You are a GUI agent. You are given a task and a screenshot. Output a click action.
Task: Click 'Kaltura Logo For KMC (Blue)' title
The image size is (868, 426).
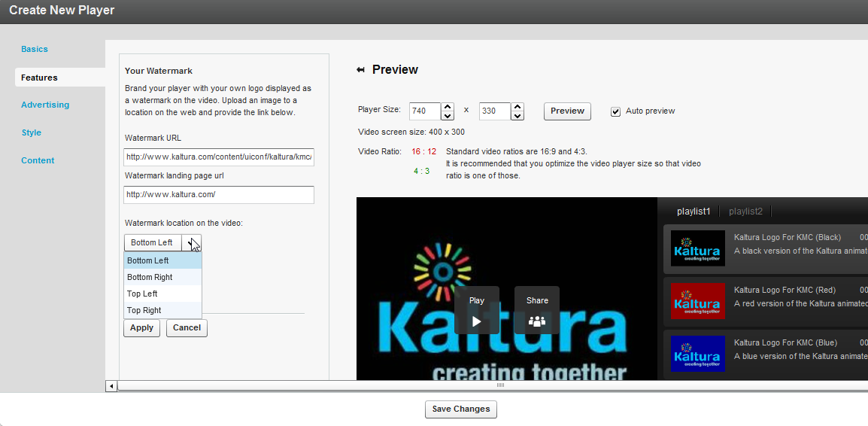tap(785, 342)
